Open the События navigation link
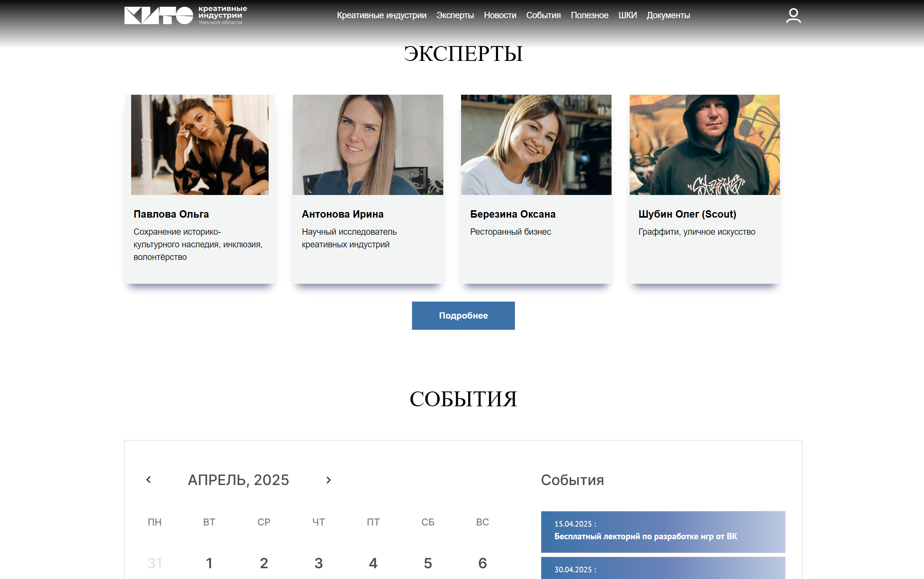Viewport: 924px width, 579px height. pos(543,15)
